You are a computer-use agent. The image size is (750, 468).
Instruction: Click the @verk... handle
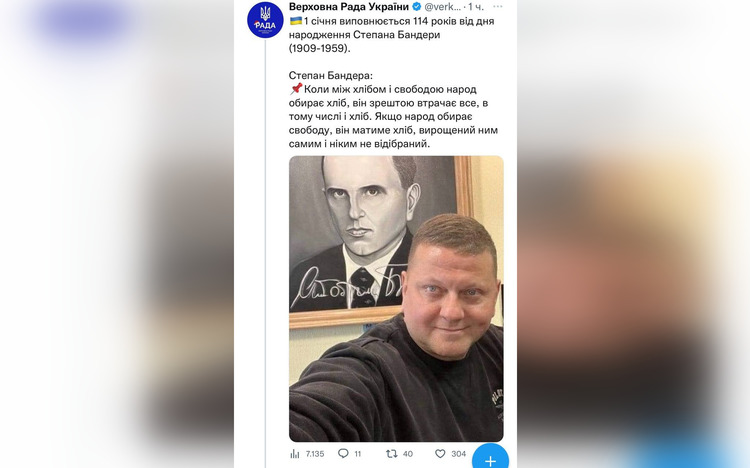(442, 7)
